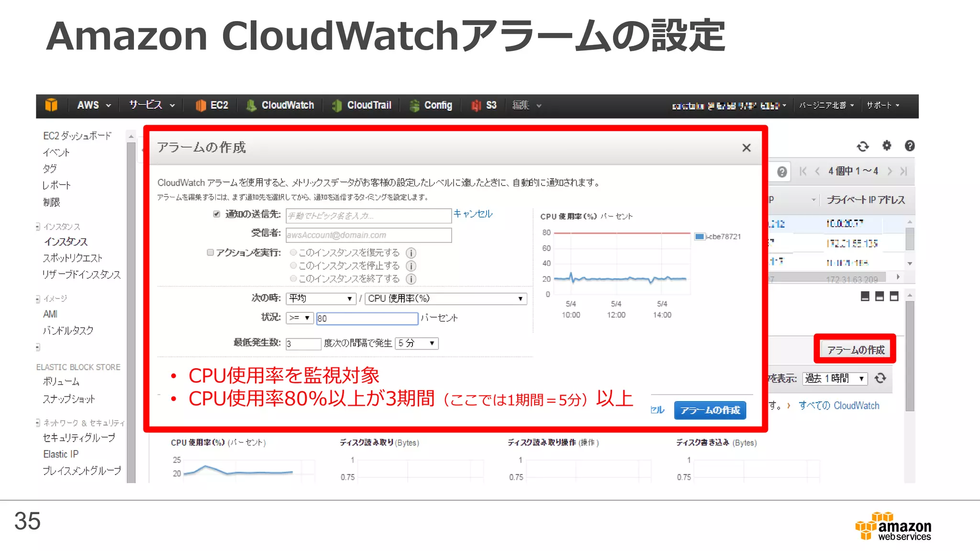Click the 最低発生数 field showing 3
Viewport: 980px width, 551px height.
tap(303, 344)
